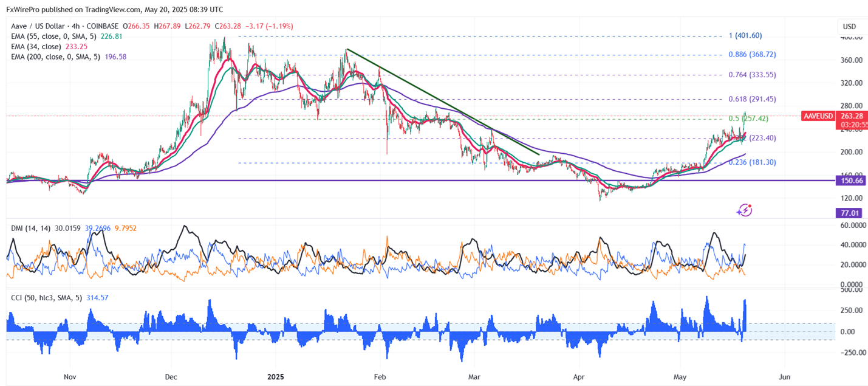Click the Jun label on time axis
This screenshot has width=868, height=386.
pos(784,377)
